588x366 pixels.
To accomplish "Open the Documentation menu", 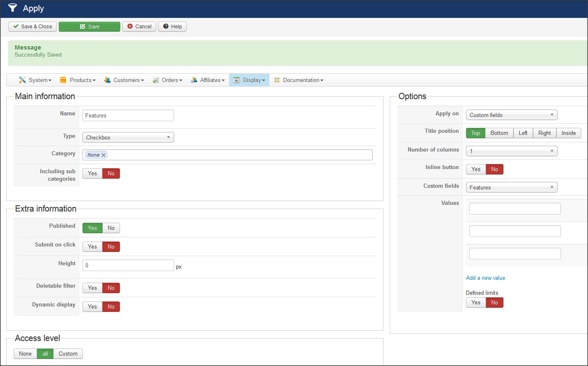I will click(299, 80).
